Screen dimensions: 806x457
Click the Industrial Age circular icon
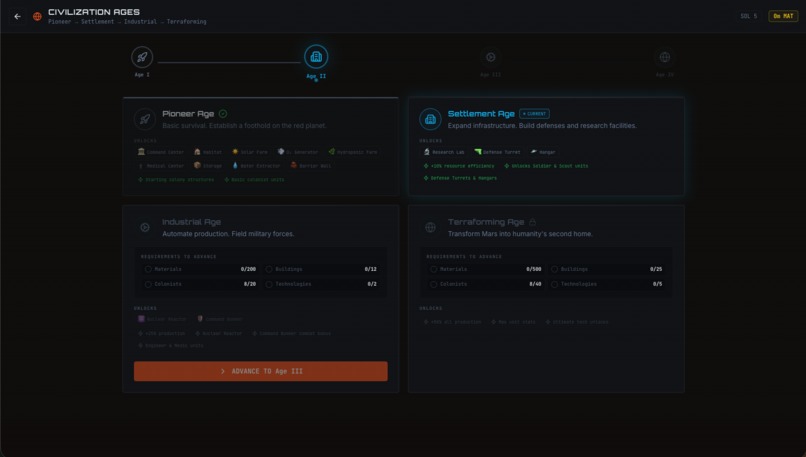145,227
